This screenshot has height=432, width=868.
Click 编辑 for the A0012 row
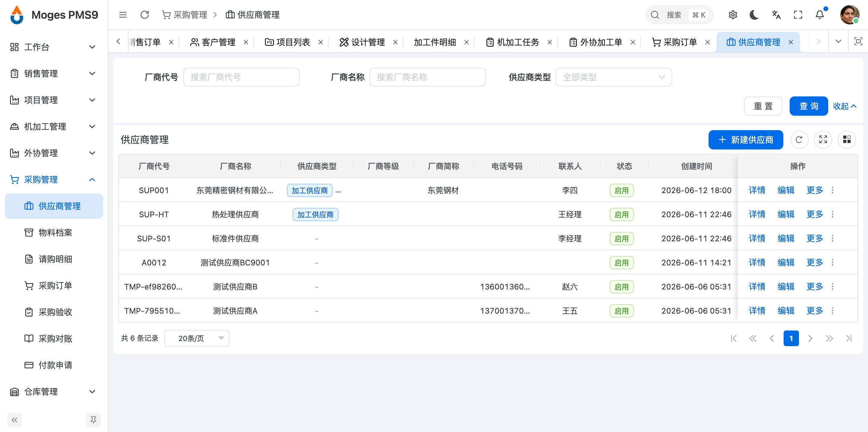[786, 262]
